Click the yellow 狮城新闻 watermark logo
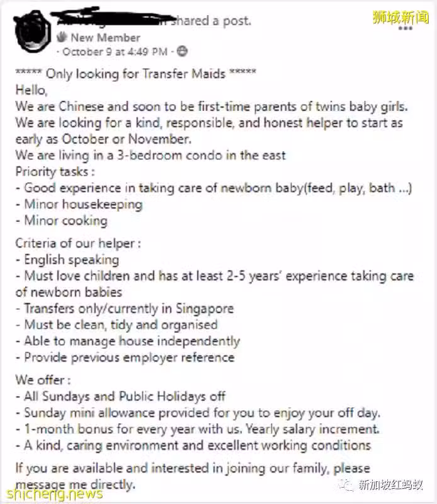The image size is (437, 504). [400, 17]
